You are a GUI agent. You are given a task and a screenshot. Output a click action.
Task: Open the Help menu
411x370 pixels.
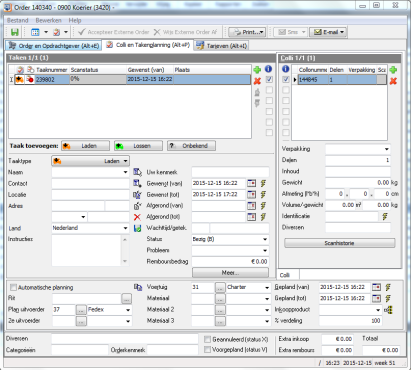(75, 20)
